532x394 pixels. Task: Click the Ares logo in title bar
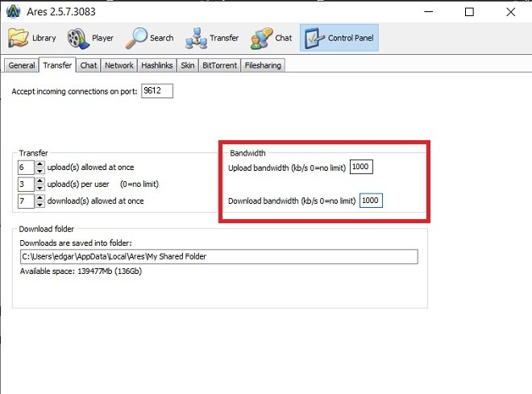(x=14, y=11)
